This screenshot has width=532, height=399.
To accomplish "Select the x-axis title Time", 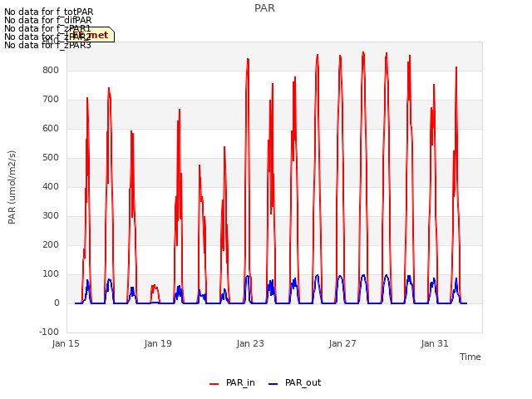I will 470,357.
